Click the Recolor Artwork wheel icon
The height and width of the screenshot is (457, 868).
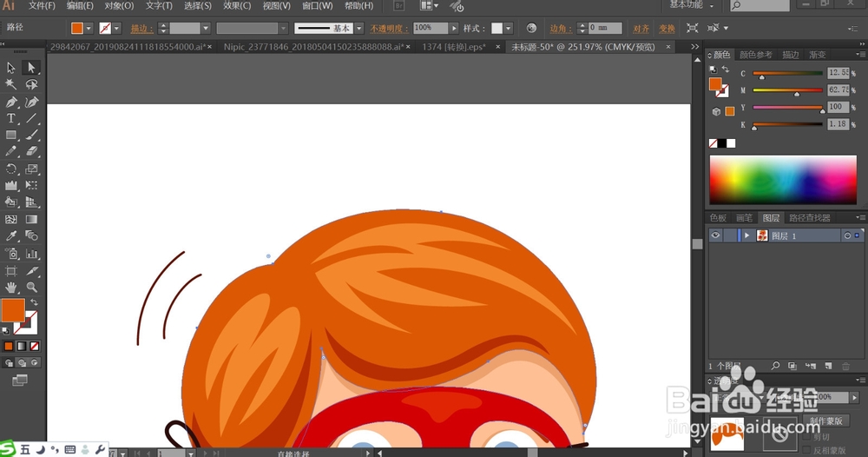pos(531,28)
